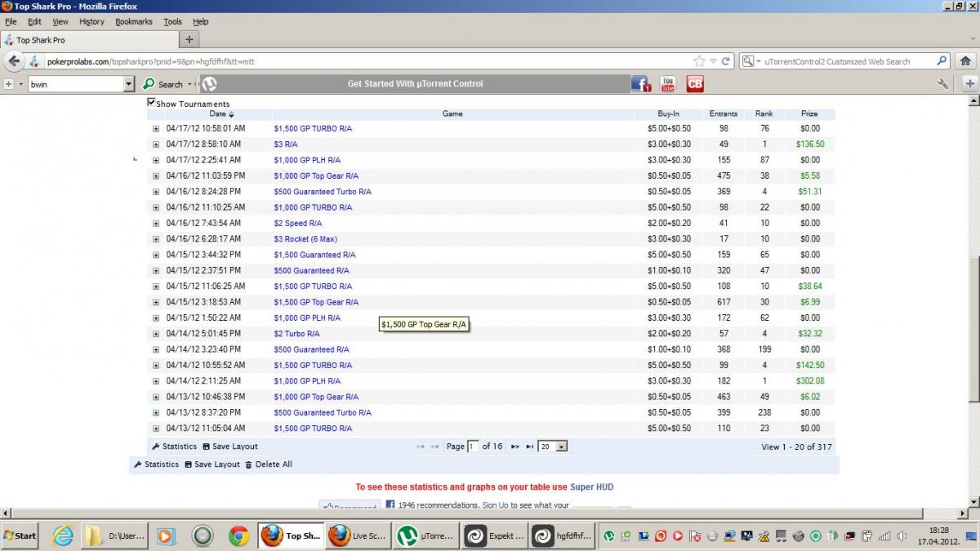Click the search magnifier in the search box
This screenshot has width=980, height=551.
click(x=942, y=61)
